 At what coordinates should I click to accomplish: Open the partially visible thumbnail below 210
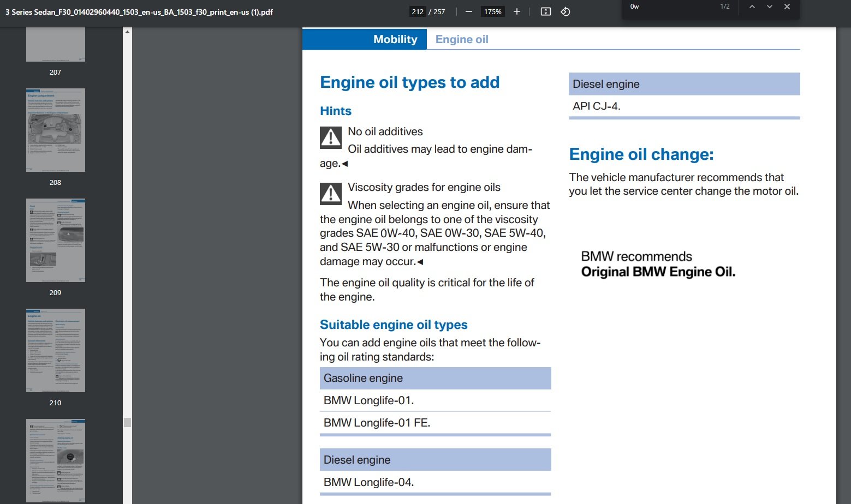point(56,461)
